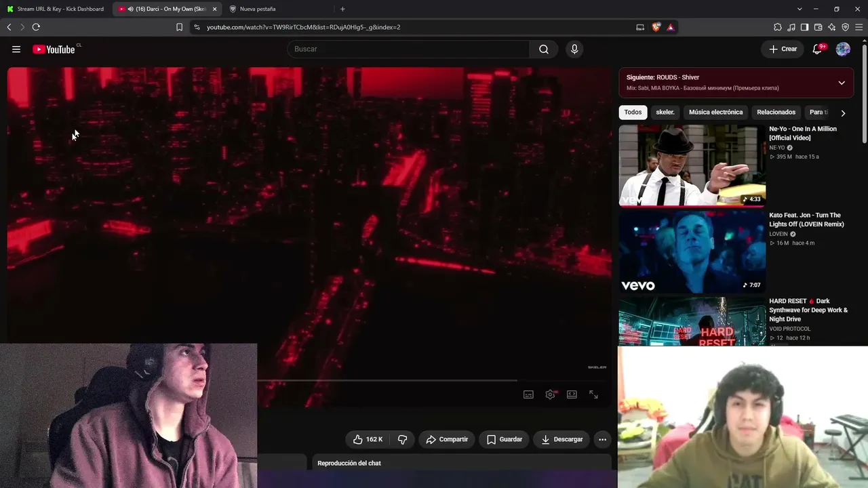The image size is (868, 488).
Task: Go to the YouTube home logo
Action: coord(54,49)
